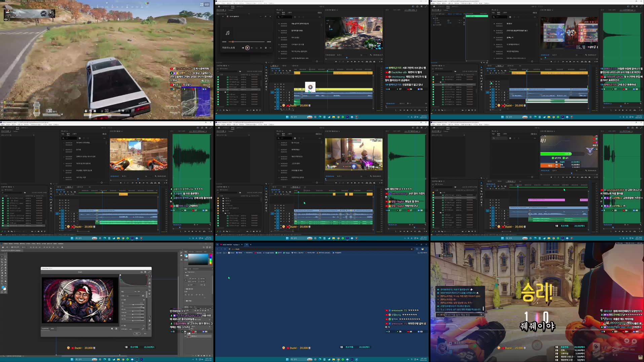The image size is (644, 362).
Task: Open Text panel three-dot menu beside red robot preview
Action: pyautogui.click(x=320, y=17)
